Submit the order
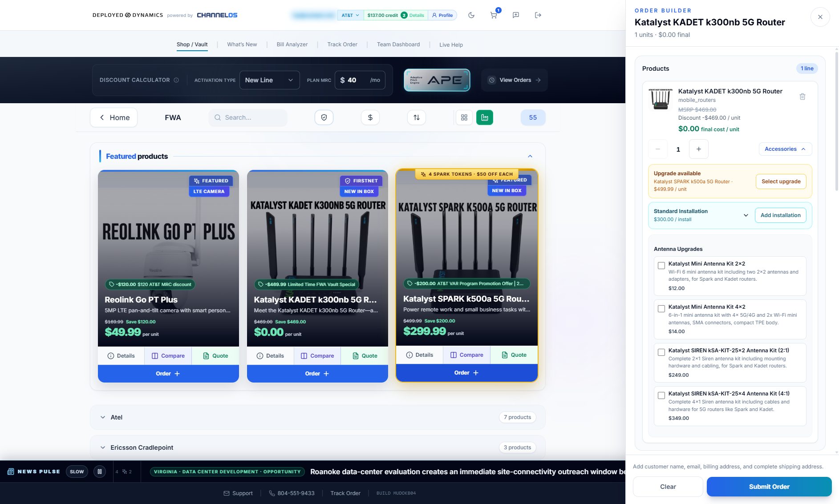 pyautogui.click(x=769, y=487)
